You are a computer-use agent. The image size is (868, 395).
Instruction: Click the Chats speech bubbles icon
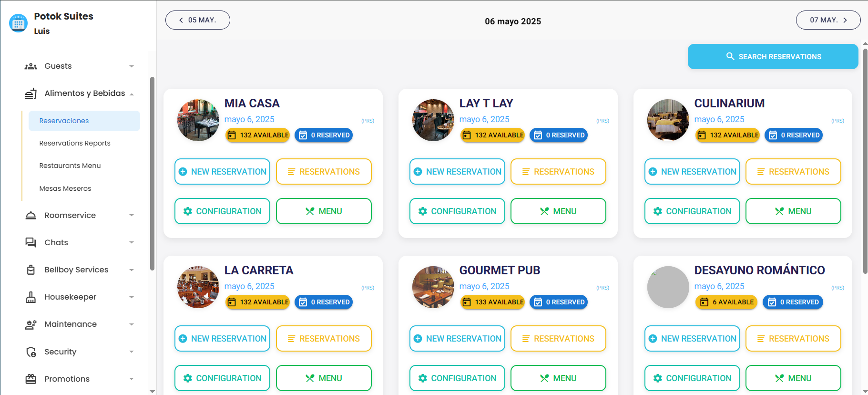coord(31,243)
